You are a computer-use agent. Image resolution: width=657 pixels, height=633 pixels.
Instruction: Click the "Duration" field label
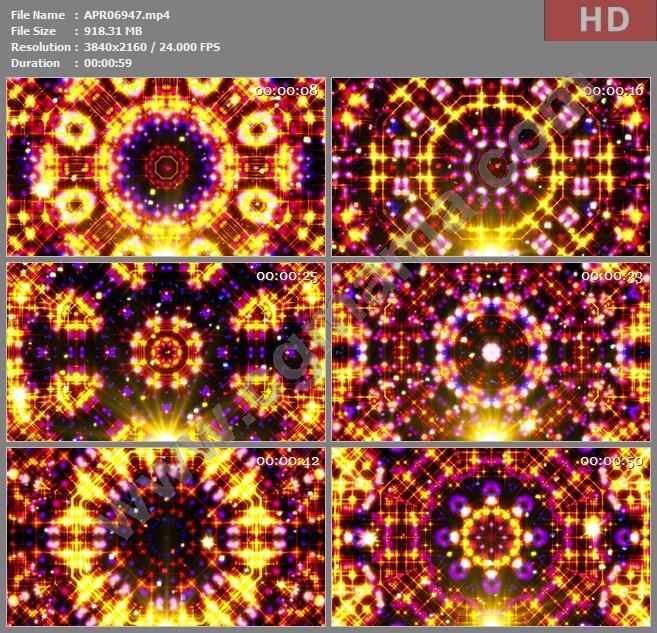(35, 63)
